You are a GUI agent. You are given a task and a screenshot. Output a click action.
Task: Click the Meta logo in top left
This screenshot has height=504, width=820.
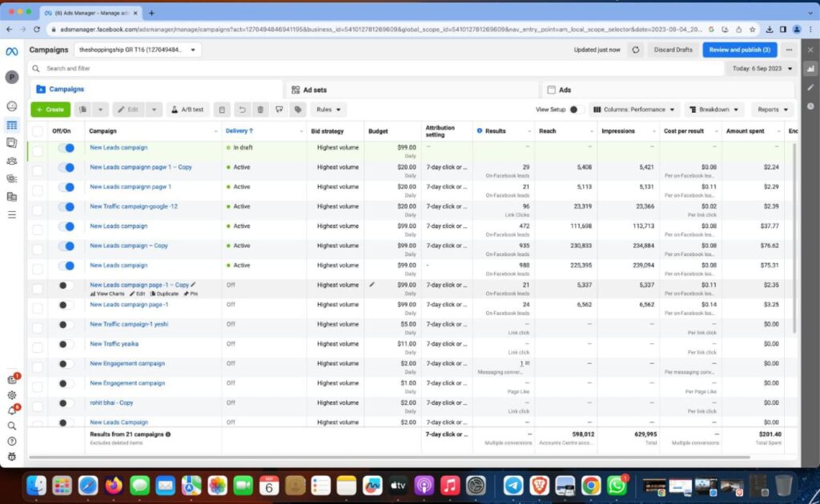pyautogui.click(x=11, y=50)
